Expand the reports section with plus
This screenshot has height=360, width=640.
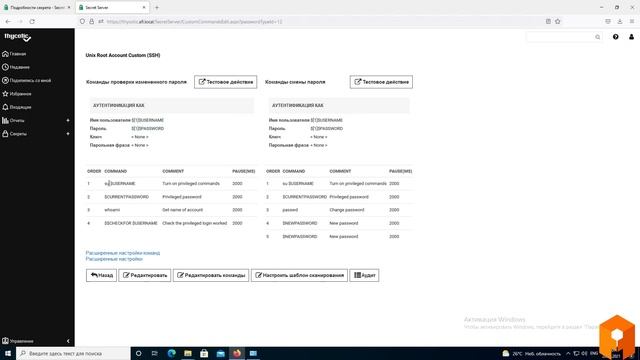[68, 120]
